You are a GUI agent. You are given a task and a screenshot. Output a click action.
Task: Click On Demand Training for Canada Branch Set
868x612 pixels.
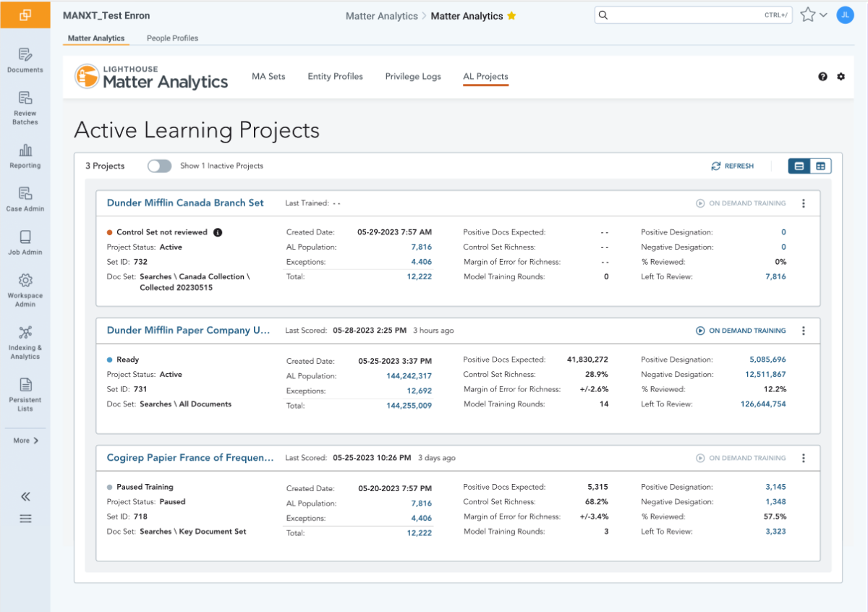[x=741, y=203]
